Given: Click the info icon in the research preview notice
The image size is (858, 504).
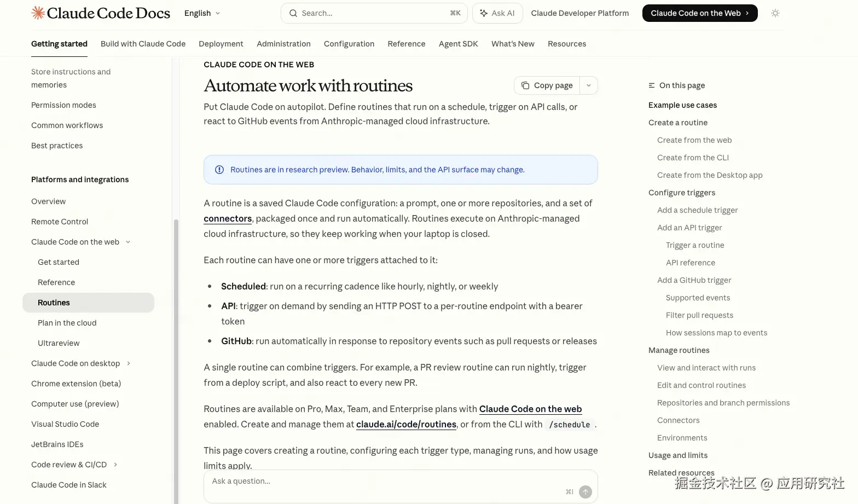Looking at the screenshot, I should [x=219, y=170].
